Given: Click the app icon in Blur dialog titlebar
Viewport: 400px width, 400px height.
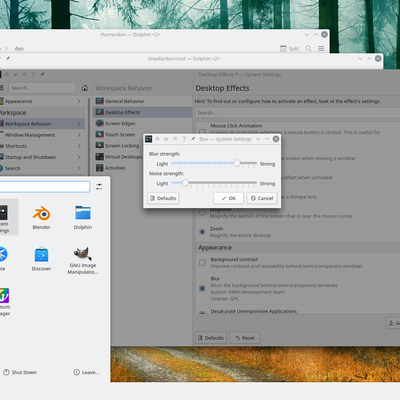Looking at the screenshot, I should [x=149, y=139].
